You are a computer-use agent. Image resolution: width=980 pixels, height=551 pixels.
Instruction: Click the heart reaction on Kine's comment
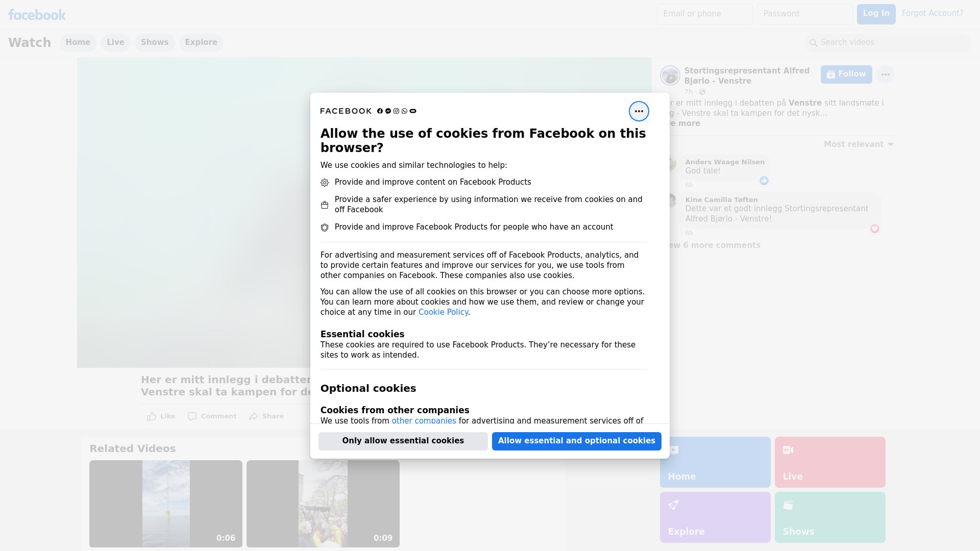pyautogui.click(x=875, y=229)
